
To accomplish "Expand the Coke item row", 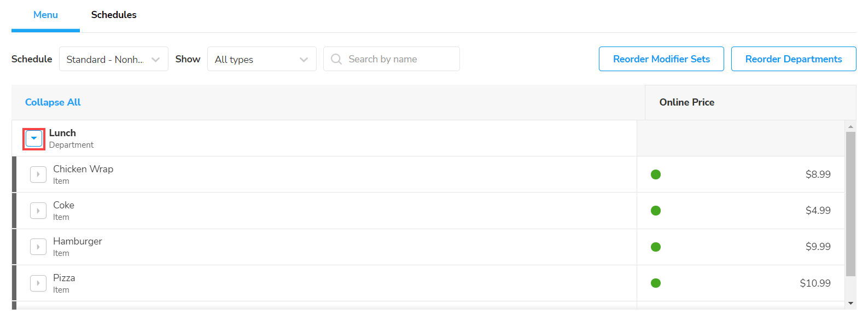I will [x=38, y=211].
